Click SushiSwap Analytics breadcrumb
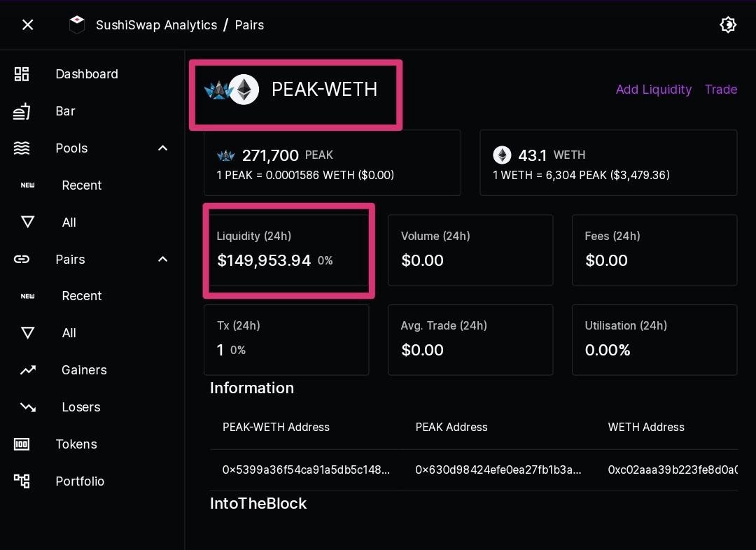This screenshot has width=756, height=550. (157, 25)
